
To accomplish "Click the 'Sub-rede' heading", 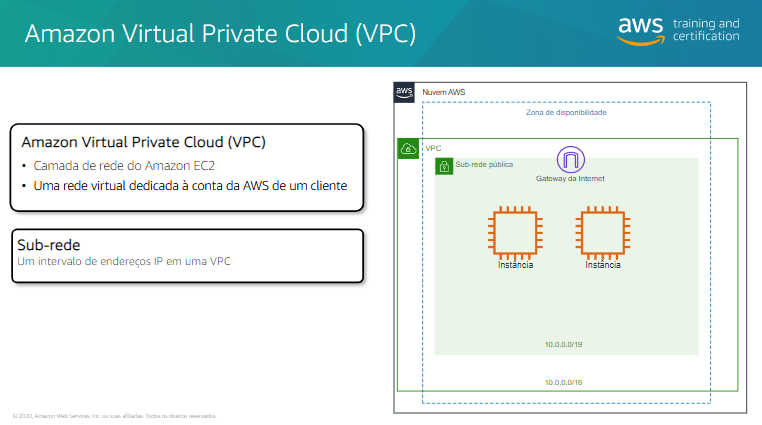I will pos(49,245).
